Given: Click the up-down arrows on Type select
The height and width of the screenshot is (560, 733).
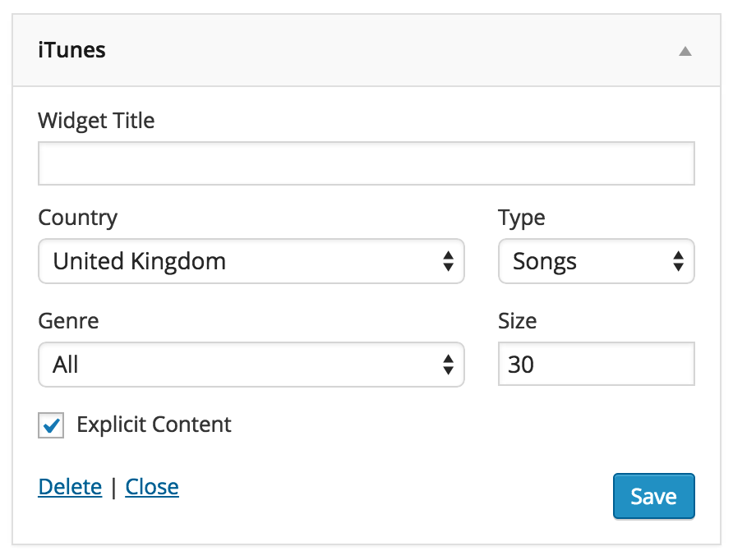Looking at the screenshot, I should 678,261.
